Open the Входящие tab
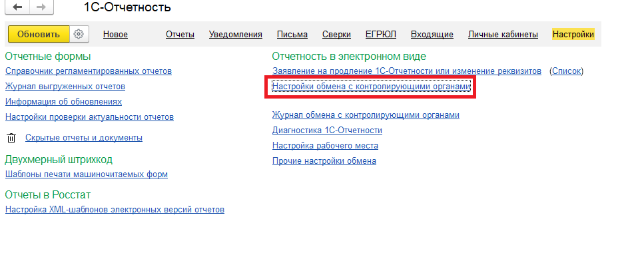The height and width of the screenshot is (277, 644). click(432, 35)
